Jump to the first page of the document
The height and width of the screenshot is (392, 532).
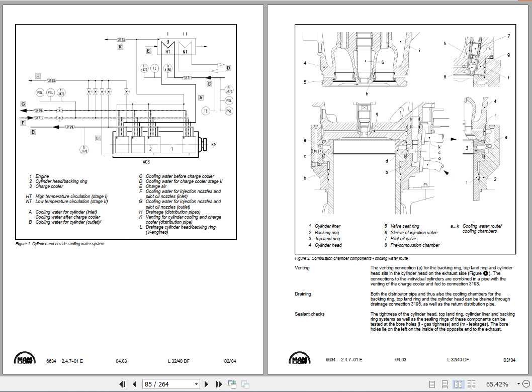point(122,383)
